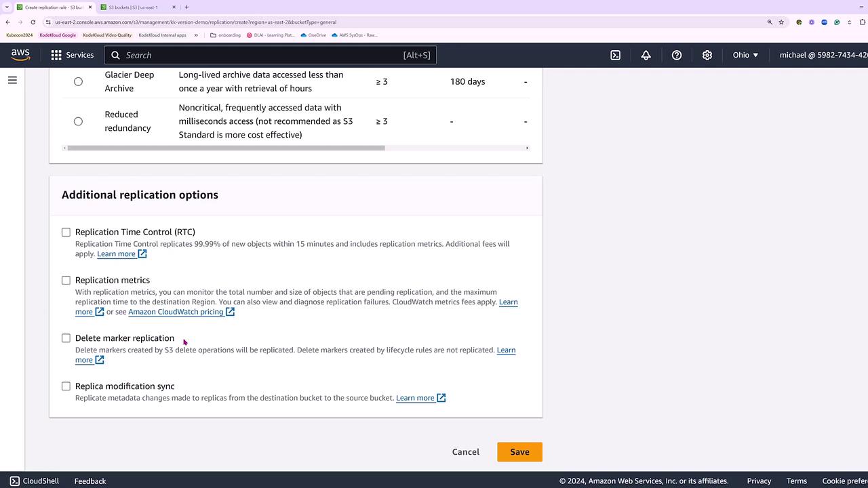Screen dimensions: 868x488
Task: Open the notifications bell
Action: tap(646, 55)
